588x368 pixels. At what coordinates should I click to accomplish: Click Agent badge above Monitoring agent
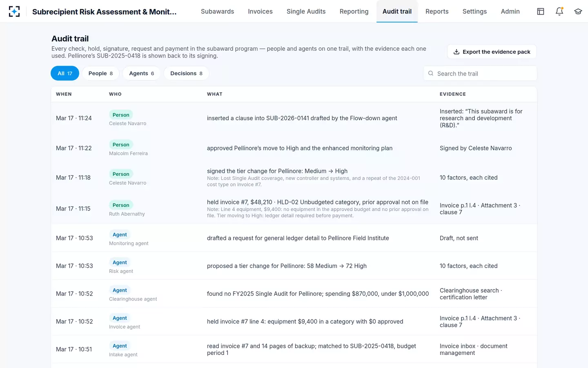pos(120,234)
